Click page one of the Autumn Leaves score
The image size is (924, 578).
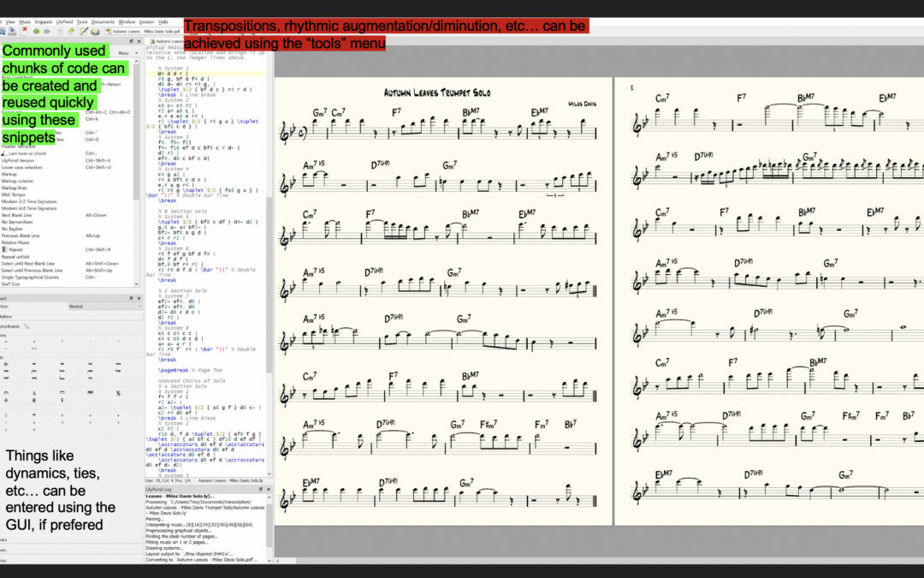point(444,301)
